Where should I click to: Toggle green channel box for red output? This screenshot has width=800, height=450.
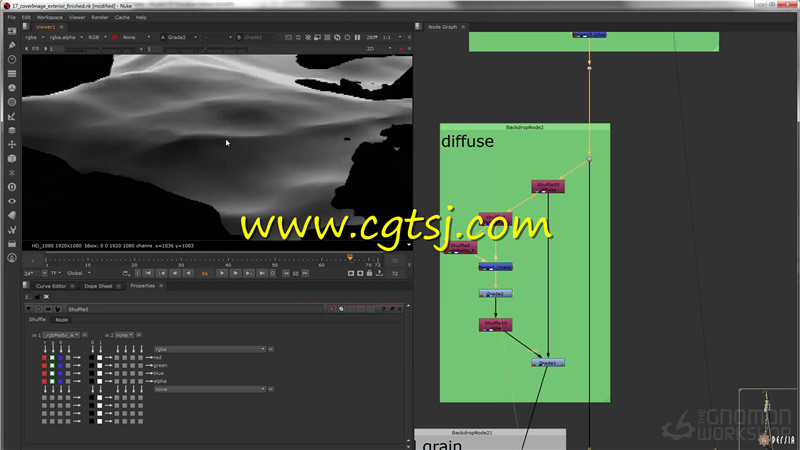pos(52,358)
